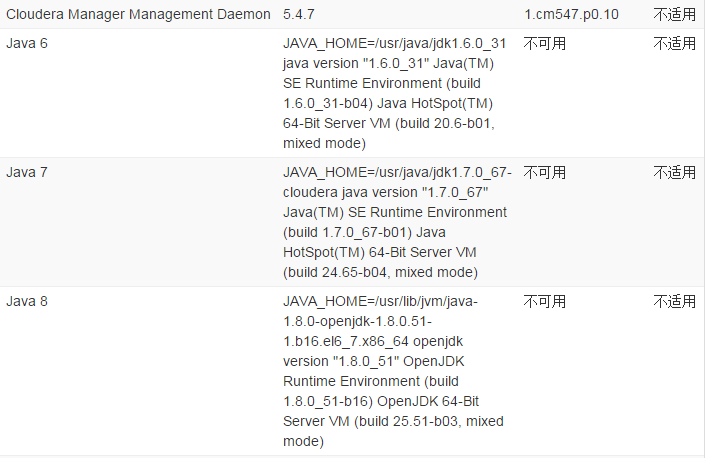The height and width of the screenshot is (458, 711).
Task: Click 不适用 in the Java 6 row
Action: click(675, 44)
